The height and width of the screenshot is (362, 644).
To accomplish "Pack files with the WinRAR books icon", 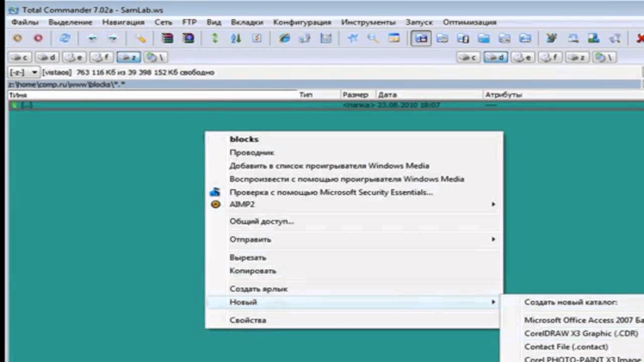I will tap(168, 38).
